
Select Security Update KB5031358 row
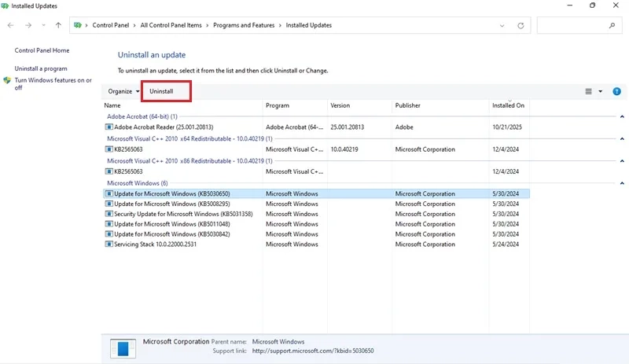coord(317,214)
